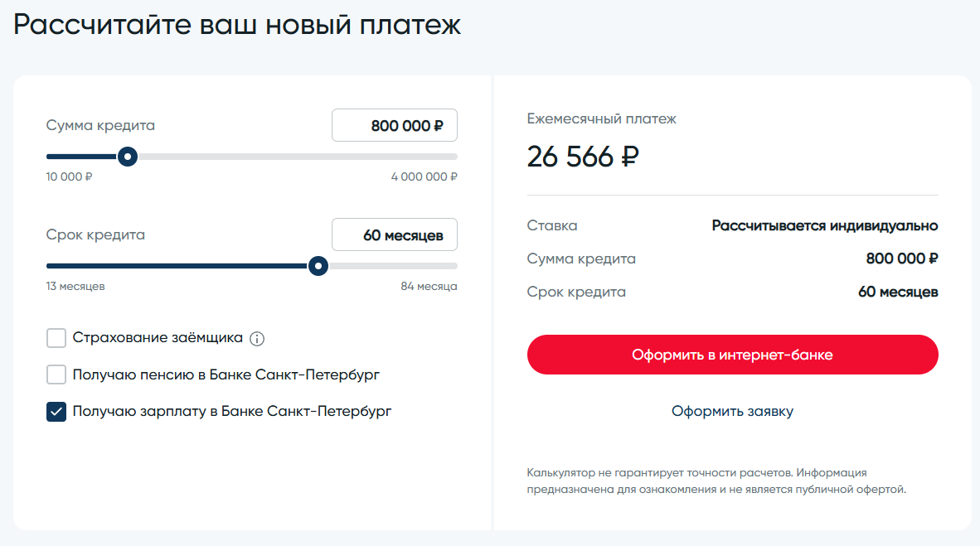Click the 4 000 000 ₽ maximum amount label
The image size is (980, 546).
pyautogui.click(x=425, y=176)
